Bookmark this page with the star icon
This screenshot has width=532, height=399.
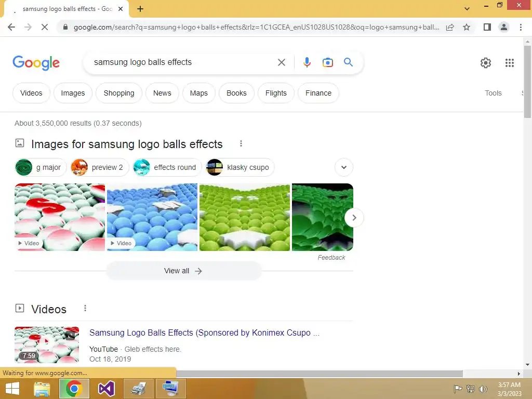[467, 27]
